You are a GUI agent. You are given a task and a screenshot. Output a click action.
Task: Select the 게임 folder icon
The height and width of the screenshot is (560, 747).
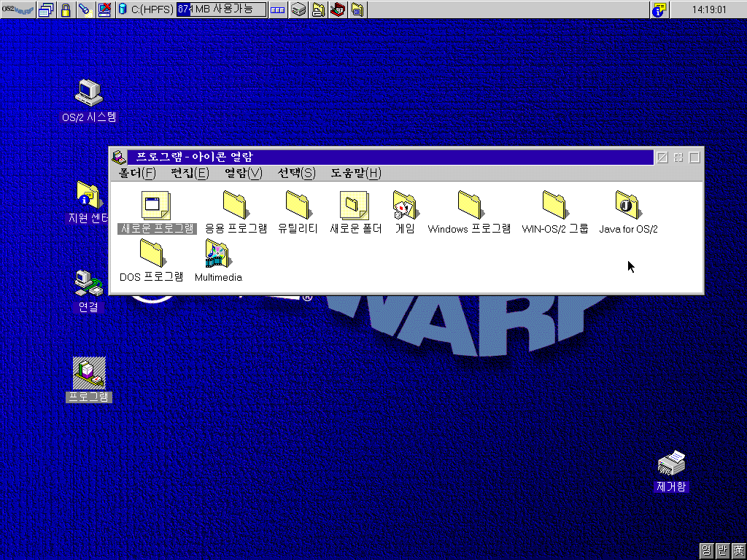pyautogui.click(x=405, y=212)
